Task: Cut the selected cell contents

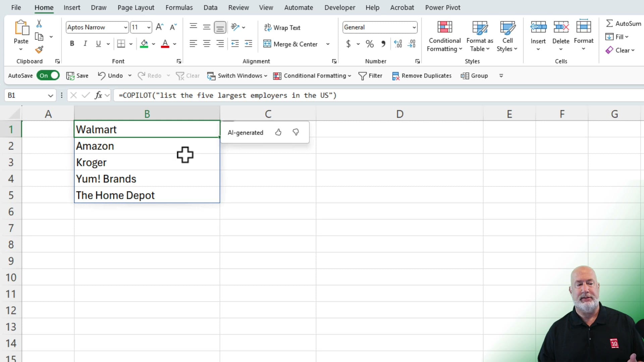Action: pos(39,23)
